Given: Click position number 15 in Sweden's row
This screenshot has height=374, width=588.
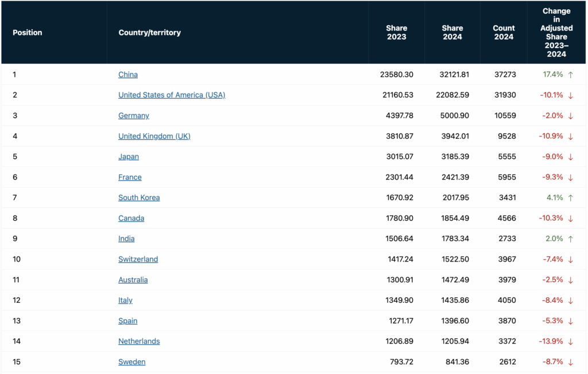Looking at the screenshot, I should click(17, 362).
